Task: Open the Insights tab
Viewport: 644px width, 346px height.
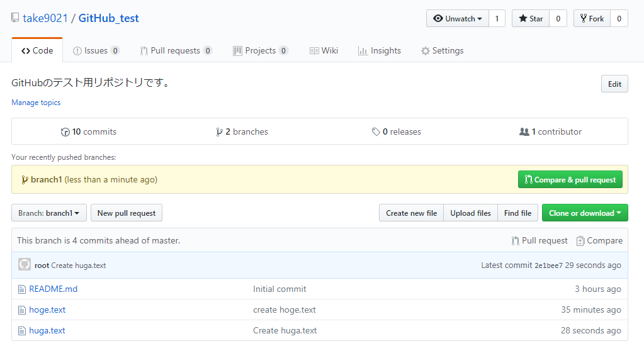Action: [x=380, y=50]
